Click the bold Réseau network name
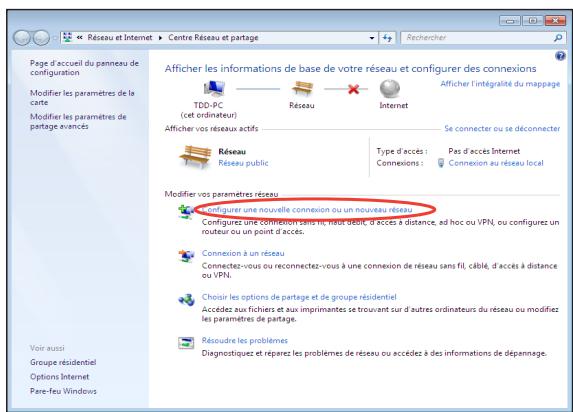 (x=232, y=151)
